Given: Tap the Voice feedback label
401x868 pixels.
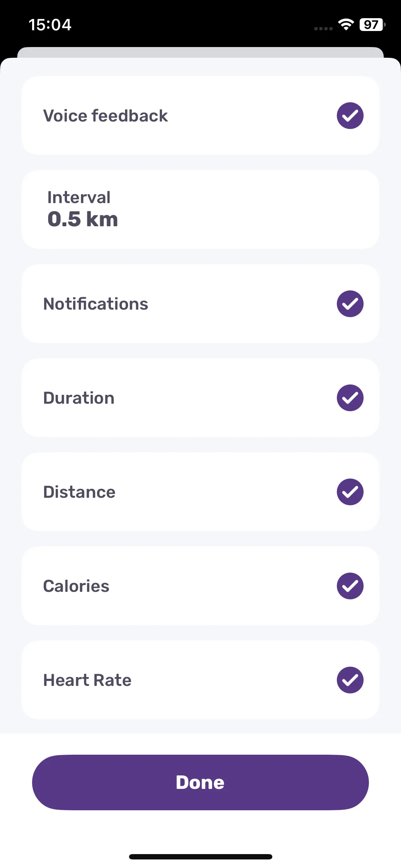Looking at the screenshot, I should coord(106,116).
